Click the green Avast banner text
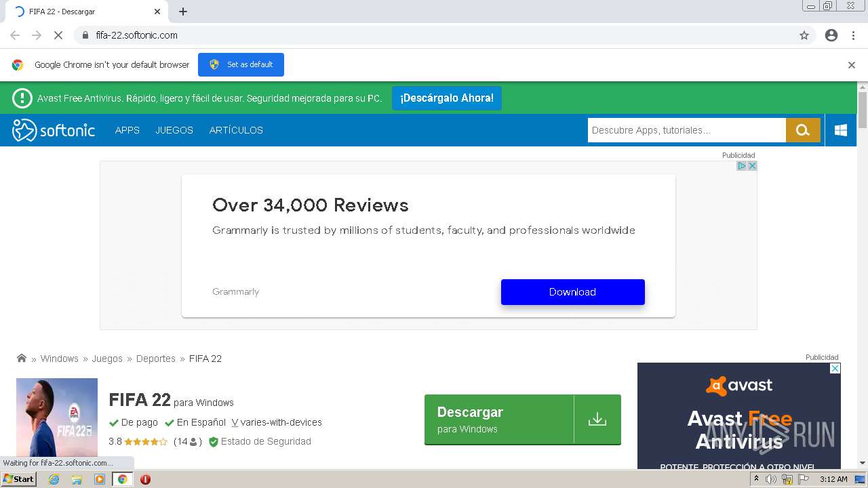The height and width of the screenshot is (488, 868). [210, 98]
